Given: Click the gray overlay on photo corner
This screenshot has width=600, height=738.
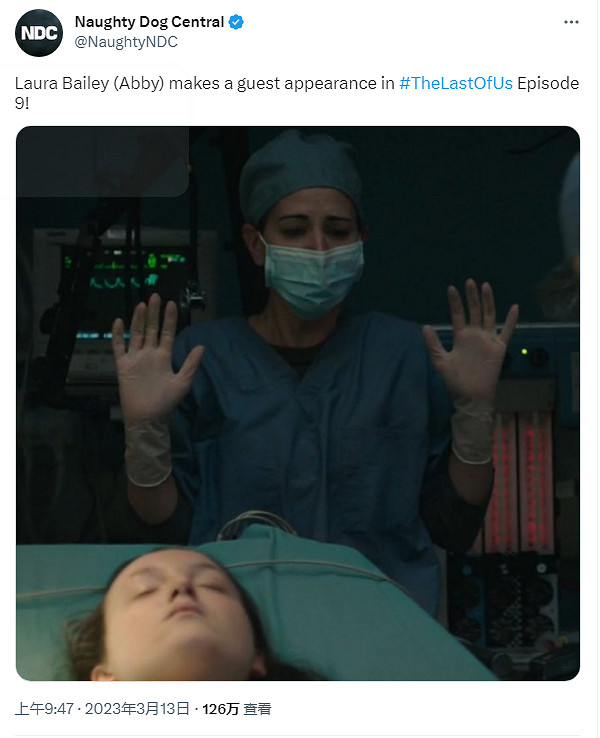Looking at the screenshot, I should pyautogui.click(x=103, y=161).
